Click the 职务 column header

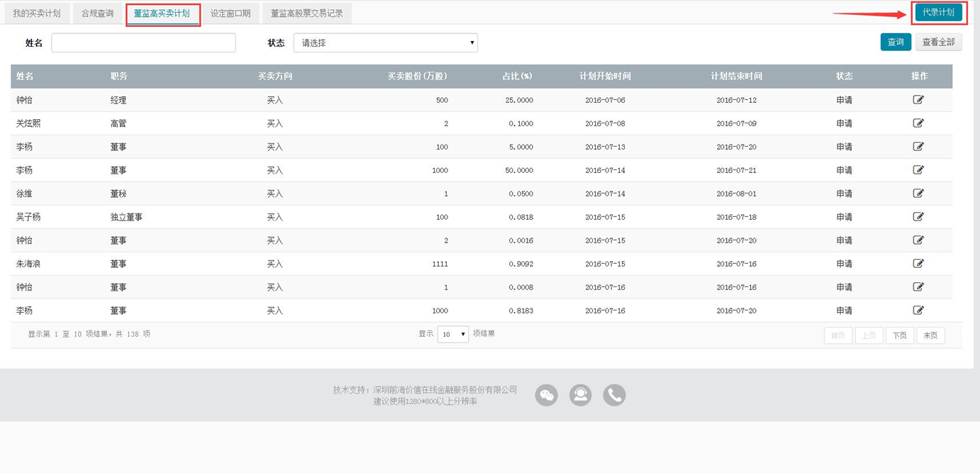[118, 76]
